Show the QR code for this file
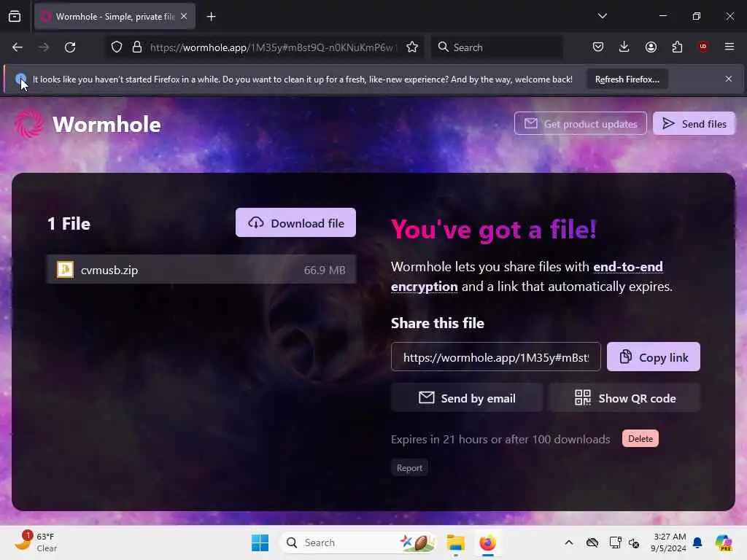 click(624, 398)
